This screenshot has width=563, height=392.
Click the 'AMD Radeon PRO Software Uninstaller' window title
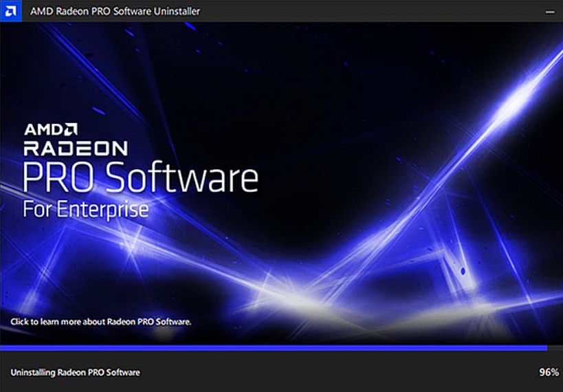coord(115,12)
